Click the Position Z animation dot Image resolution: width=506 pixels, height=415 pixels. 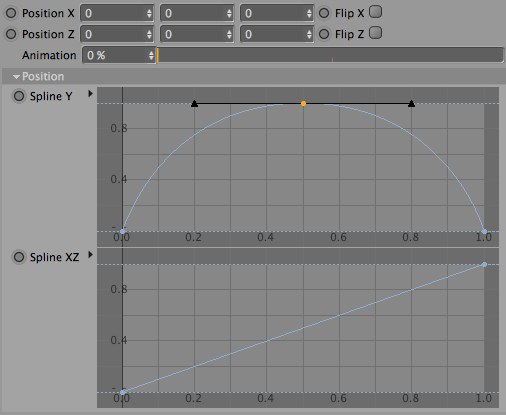11,34
